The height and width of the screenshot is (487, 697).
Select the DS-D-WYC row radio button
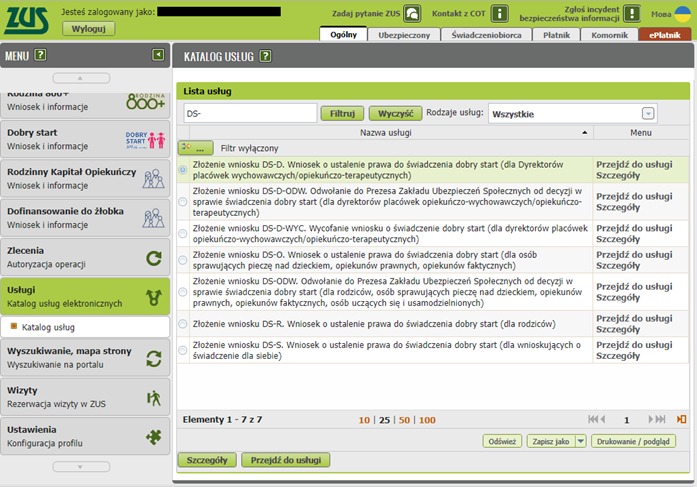pyautogui.click(x=183, y=233)
